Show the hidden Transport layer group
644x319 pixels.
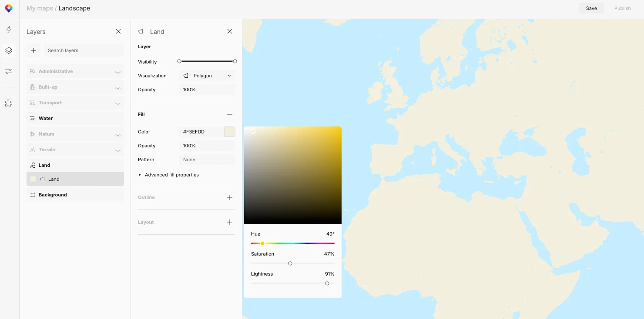(x=118, y=103)
